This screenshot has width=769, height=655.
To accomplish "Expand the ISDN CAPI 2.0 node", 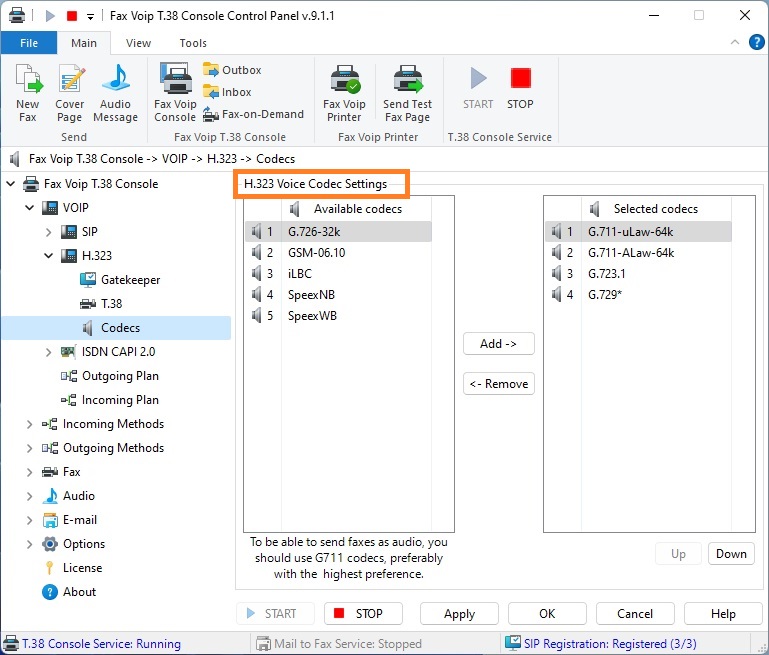I will (49, 352).
